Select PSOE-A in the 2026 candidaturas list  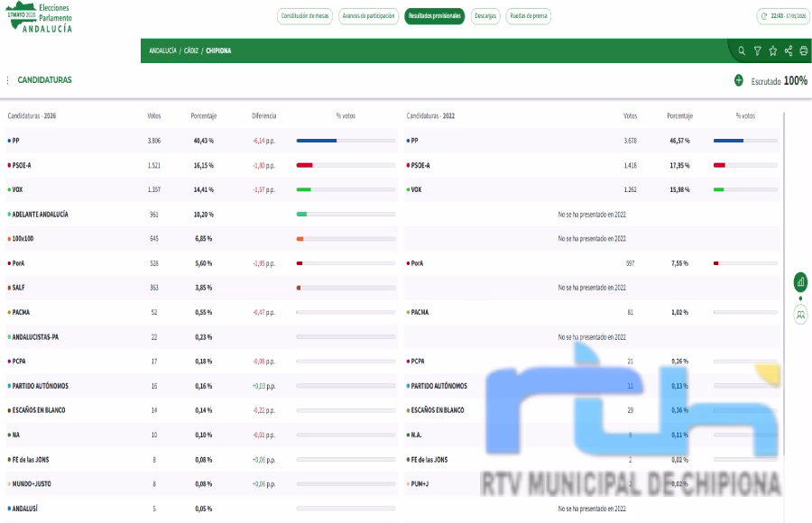coord(22,165)
